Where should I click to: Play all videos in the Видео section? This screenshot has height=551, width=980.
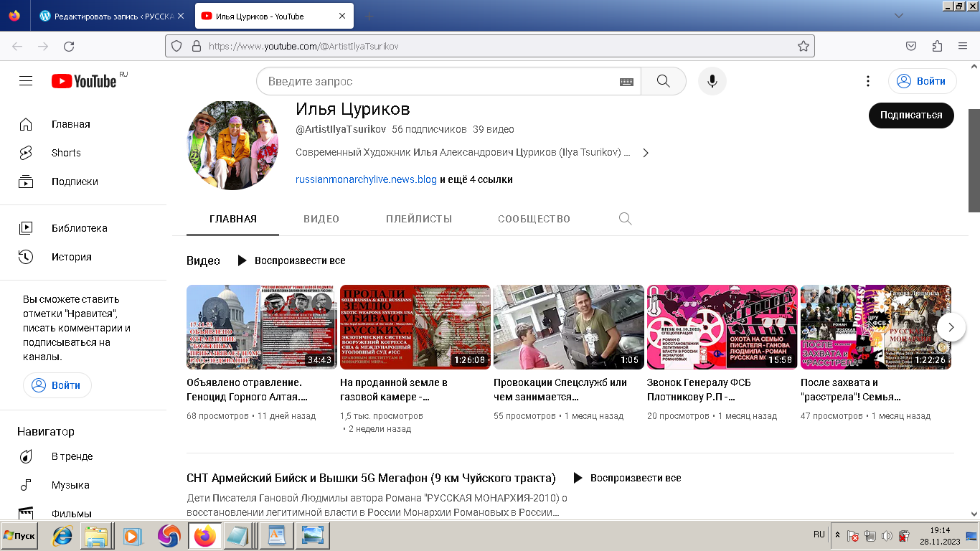[x=291, y=260]
